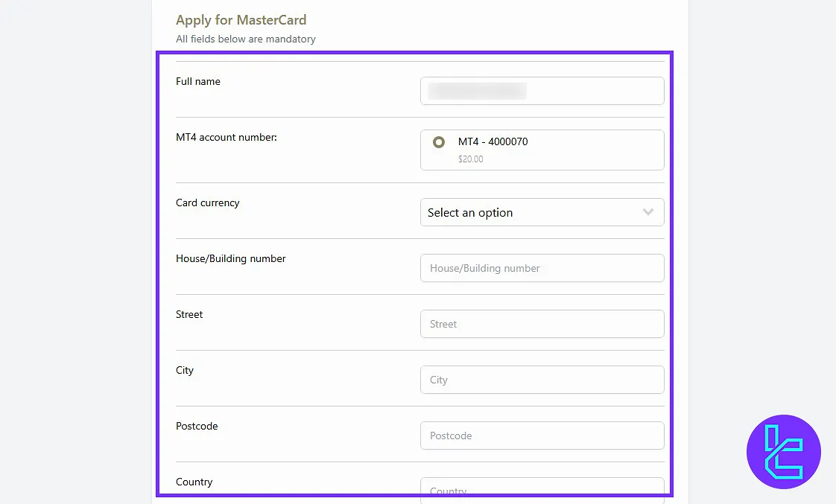Click the Full name input field

tap(542, 91)
